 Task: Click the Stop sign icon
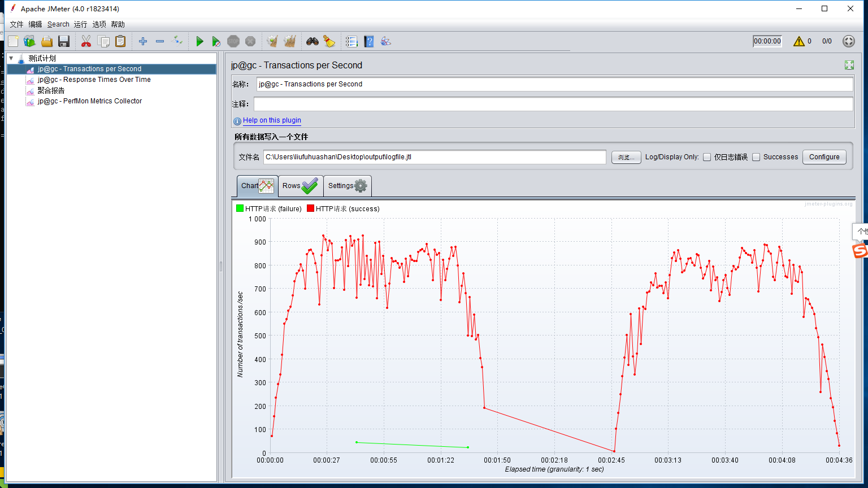pos(233,41)
